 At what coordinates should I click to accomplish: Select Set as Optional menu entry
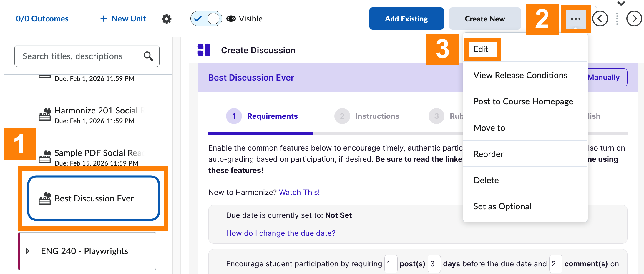tap(502, 206)
